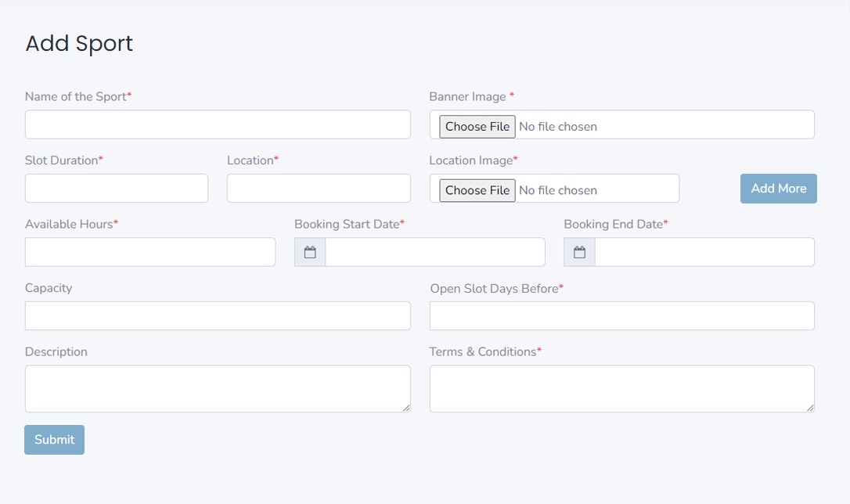Click the Booking End Date calendar icon

[579, 252]
